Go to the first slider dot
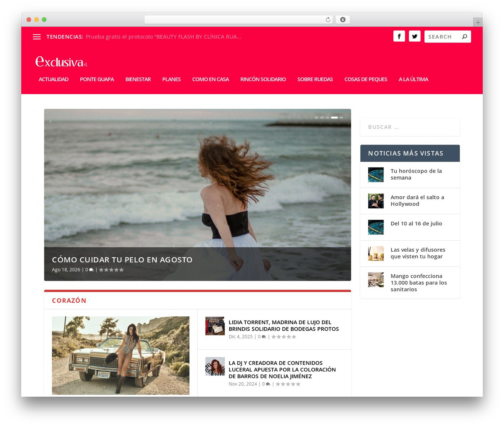 (317, 117)
